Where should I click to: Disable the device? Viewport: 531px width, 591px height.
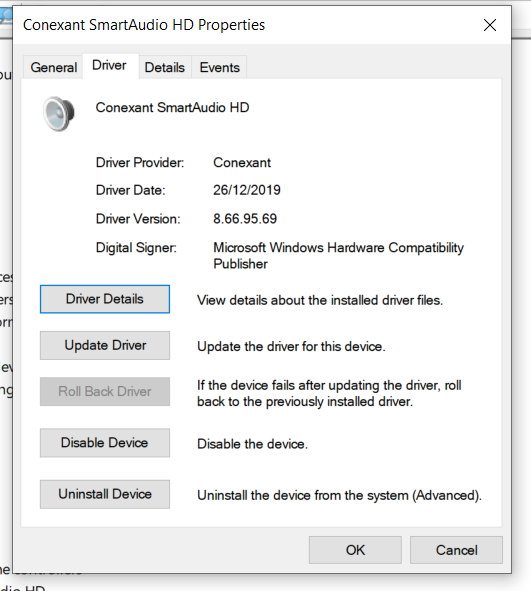pyautogui.click(x=105, y=442)
